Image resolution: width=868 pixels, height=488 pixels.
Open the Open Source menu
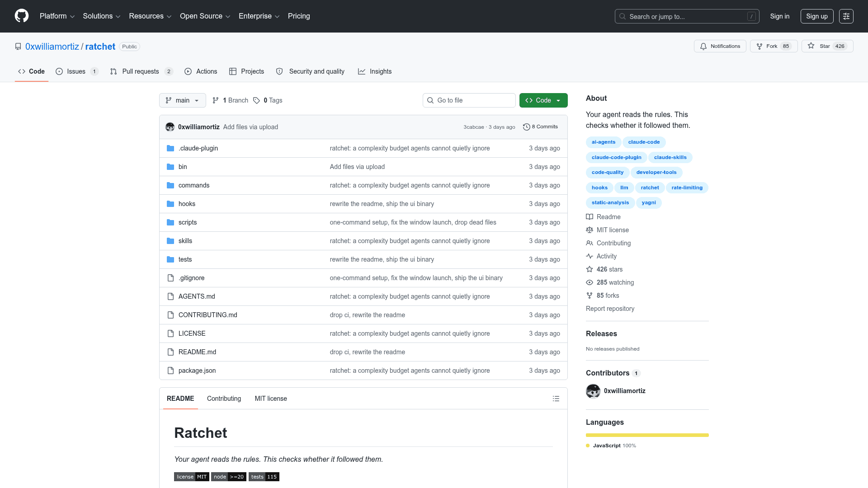(205, 16)
